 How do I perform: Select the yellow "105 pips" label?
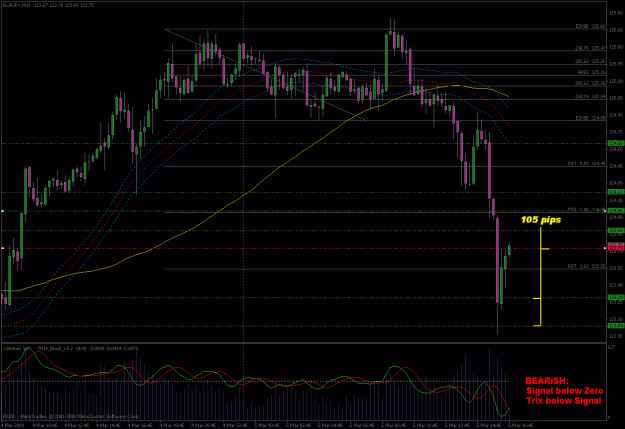coord(541,220)
